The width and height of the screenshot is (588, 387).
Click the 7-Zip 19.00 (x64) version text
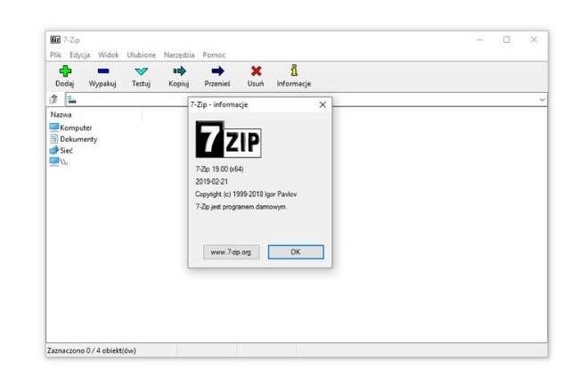click(x=219, y=169)
